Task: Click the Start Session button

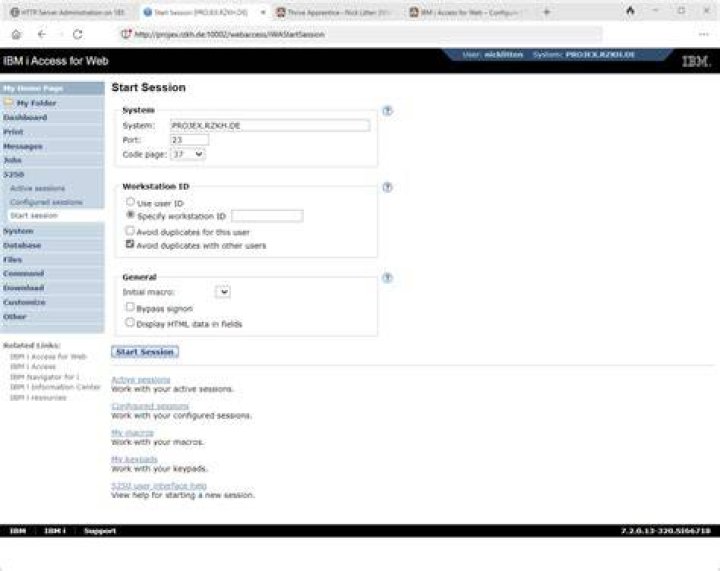Action: click(x=145, y=352)
